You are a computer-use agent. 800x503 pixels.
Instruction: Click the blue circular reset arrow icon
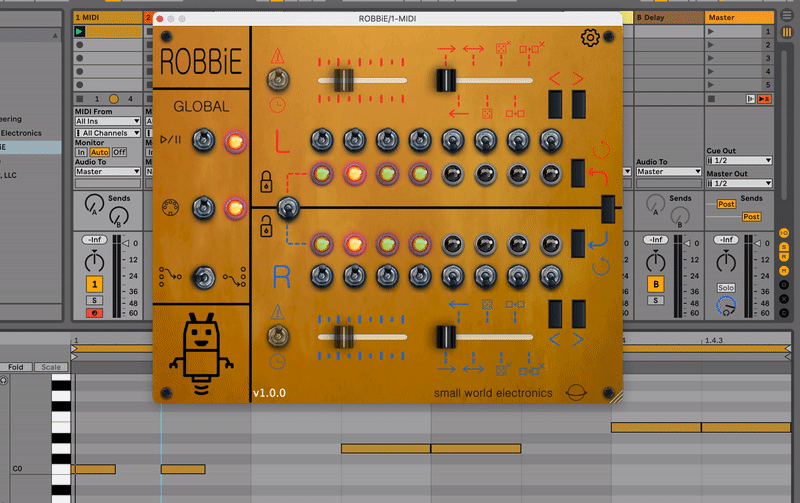pos(601,266)
